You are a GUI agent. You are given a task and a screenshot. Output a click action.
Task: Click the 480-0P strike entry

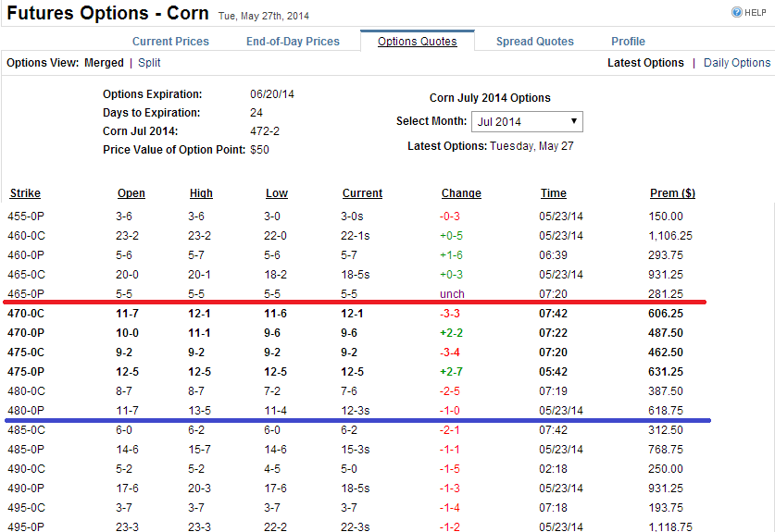pos(26,411)
